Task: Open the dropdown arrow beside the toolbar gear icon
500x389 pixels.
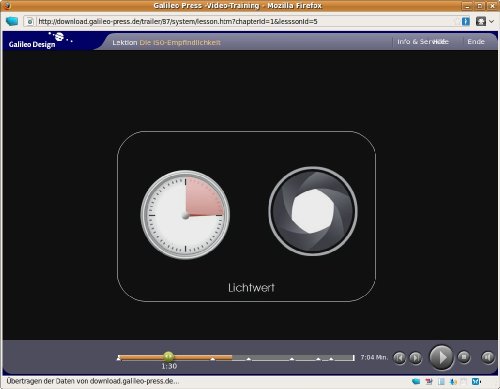Action: click(492, 22)
